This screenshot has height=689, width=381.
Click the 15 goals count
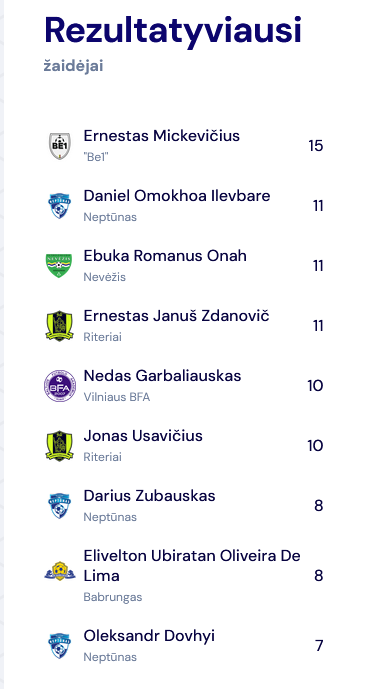[316, 146]
